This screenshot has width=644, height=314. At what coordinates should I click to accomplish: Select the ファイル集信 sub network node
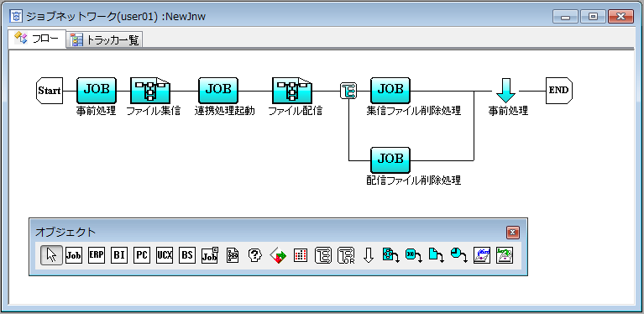pyautogui.click(x=150, y=91)
